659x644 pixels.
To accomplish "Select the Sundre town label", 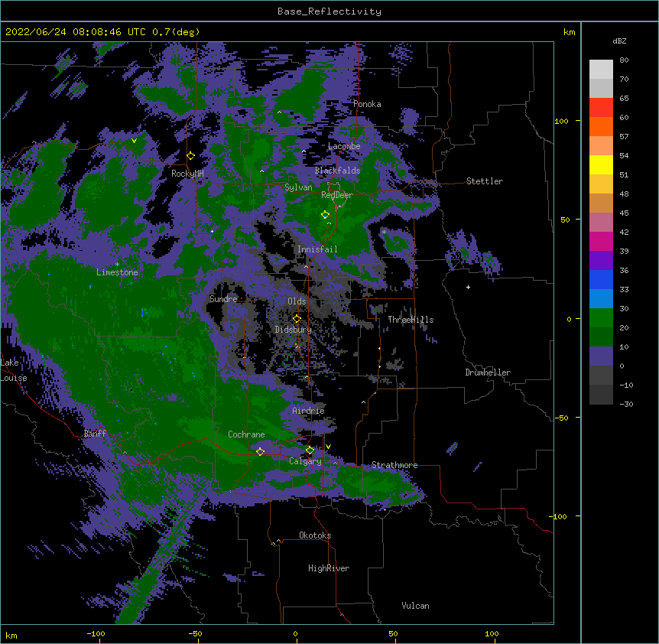I will click(223, 299).
